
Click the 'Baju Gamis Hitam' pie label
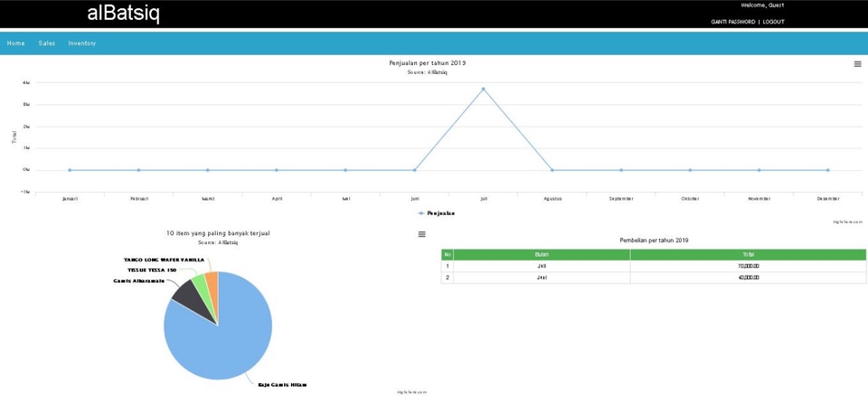coord(282,385)
